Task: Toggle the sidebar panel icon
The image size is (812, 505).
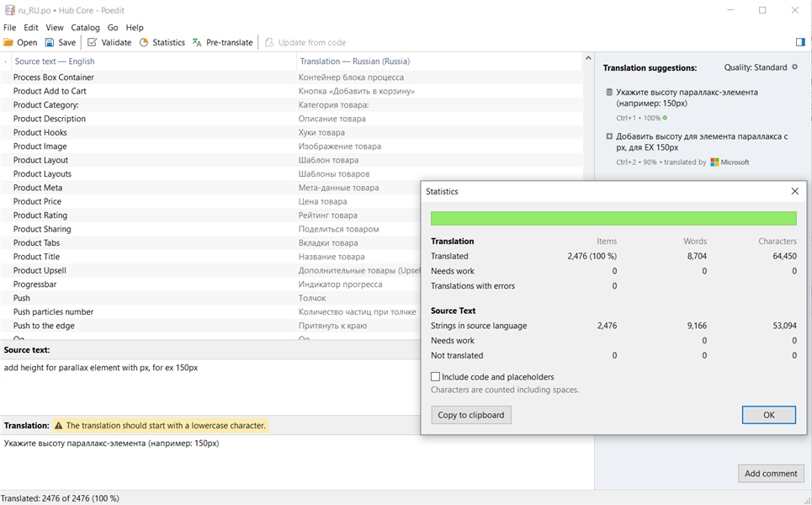Action: point(800,42)
